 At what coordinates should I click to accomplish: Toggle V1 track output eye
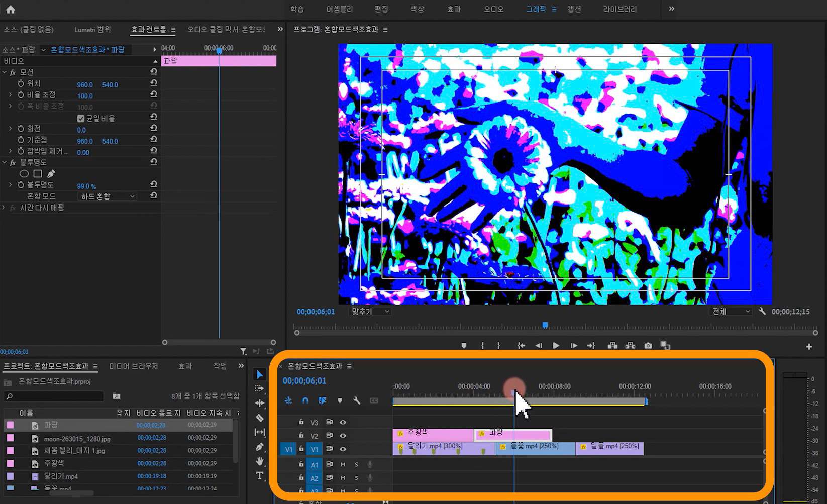point(343,449)
